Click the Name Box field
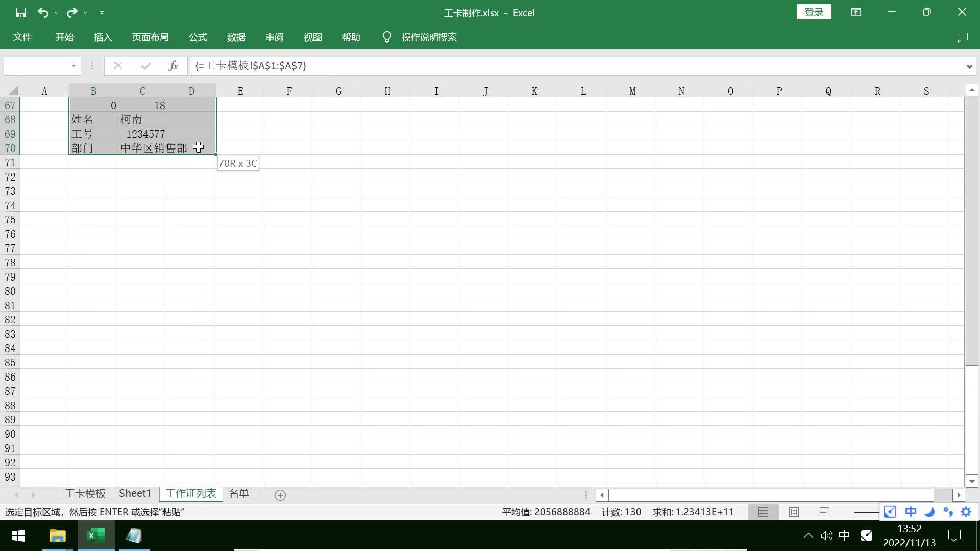The width and height of the screenshot is (980, 551). click(x=36, y=66)
